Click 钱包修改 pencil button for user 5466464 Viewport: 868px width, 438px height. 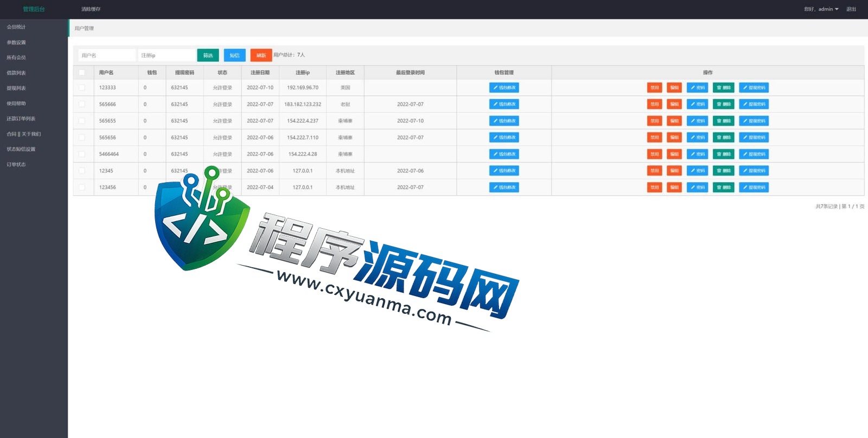(x=504, y=154)
